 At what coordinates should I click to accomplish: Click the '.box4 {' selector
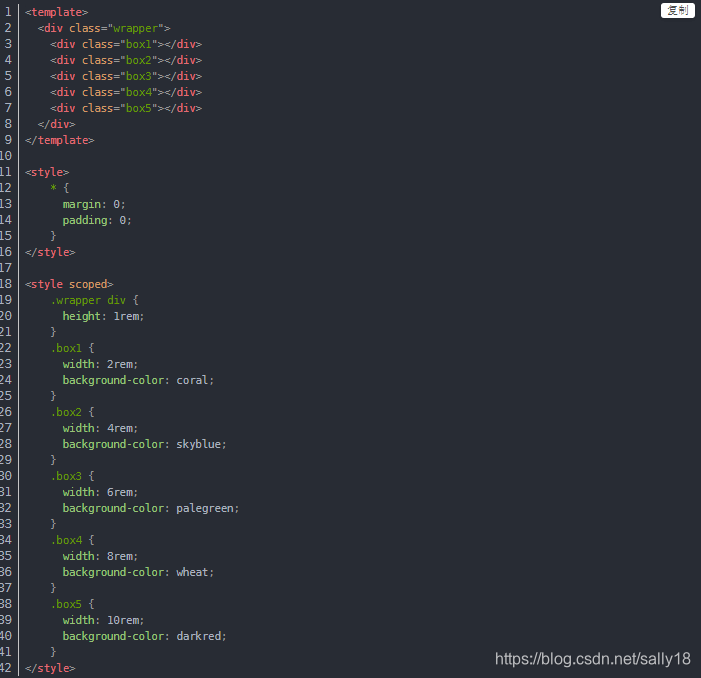(x=72, y=540)
